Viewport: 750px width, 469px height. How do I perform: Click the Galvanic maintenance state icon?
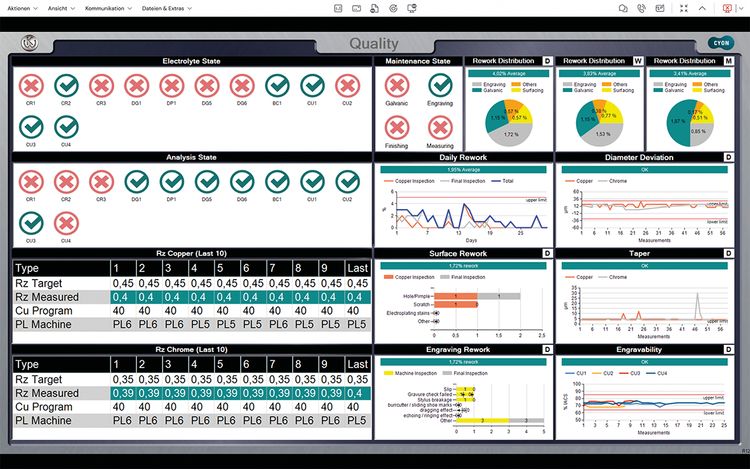pyautogui.click(x=397, y=86)
